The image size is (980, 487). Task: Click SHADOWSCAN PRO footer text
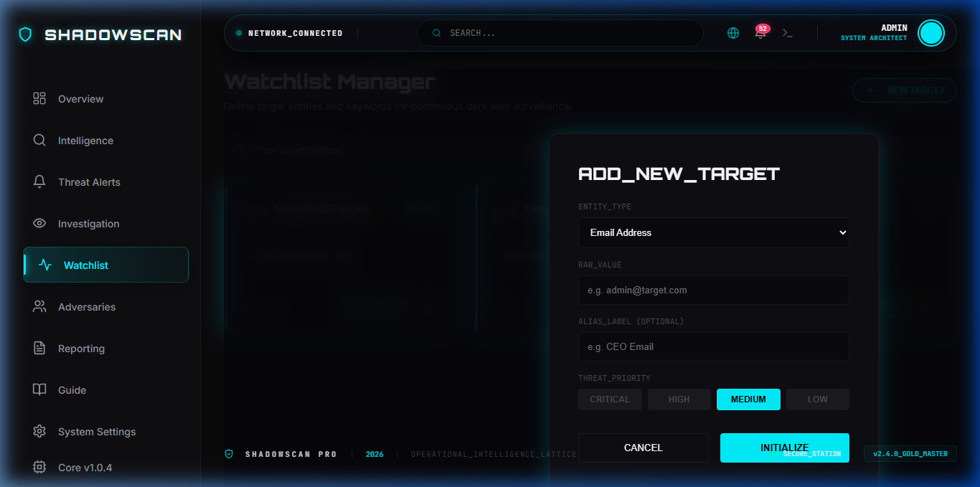tap(291, 454)
